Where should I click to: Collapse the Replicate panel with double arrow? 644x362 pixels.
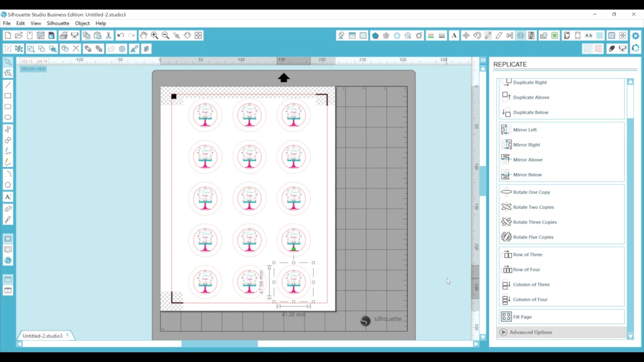pyautogui.click(x=483, y=60)
